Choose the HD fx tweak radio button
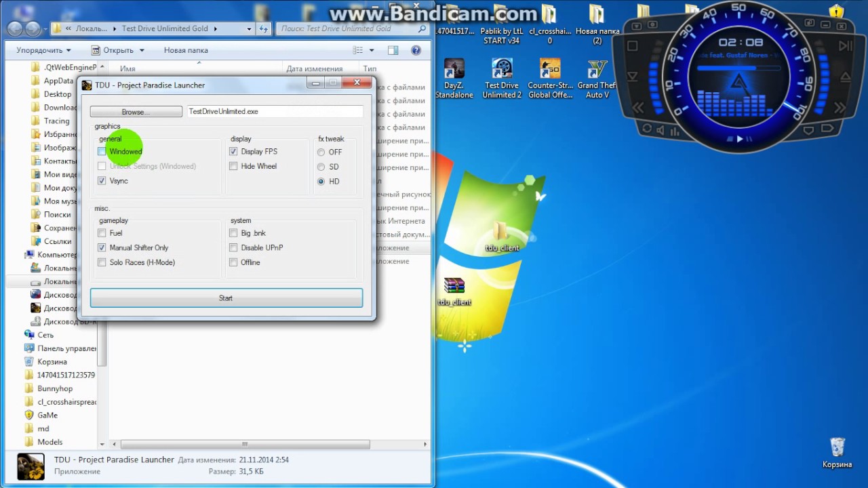The height and width of the screenshot is (488, 868). click(x=321, y=182)
